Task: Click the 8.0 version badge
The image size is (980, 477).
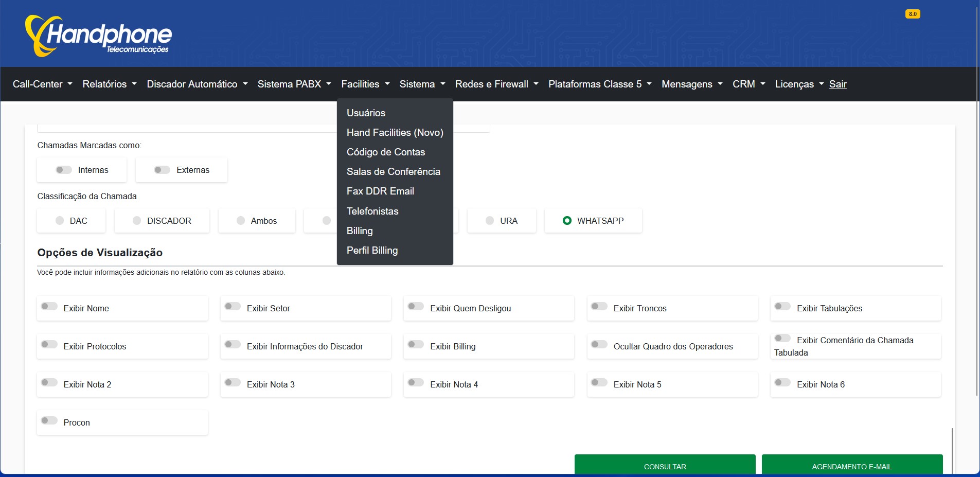Action: 912,14
